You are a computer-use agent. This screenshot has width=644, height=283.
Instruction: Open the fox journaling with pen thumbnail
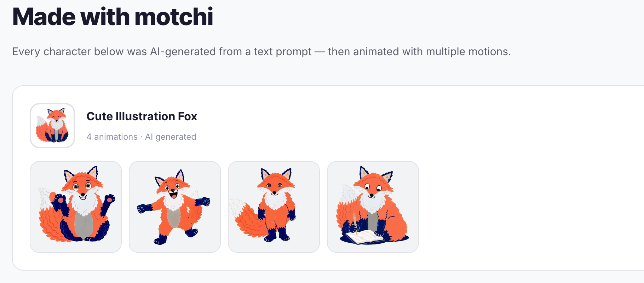(x=373, y=207)
